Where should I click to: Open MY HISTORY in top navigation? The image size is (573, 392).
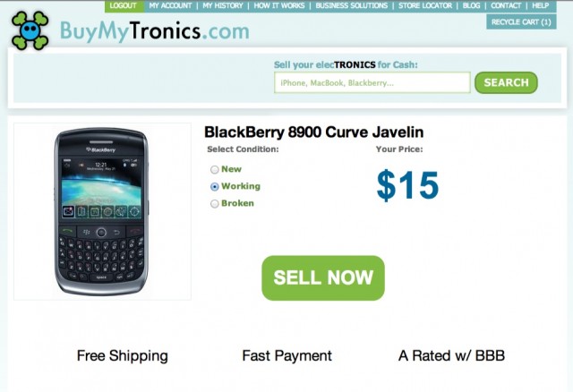223,6
